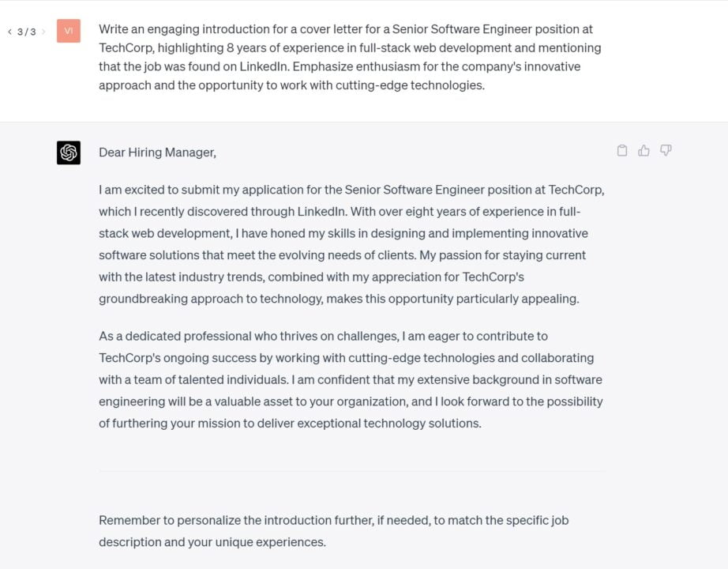
Task: Give the response a thumbs up
Action: [644, 151]
